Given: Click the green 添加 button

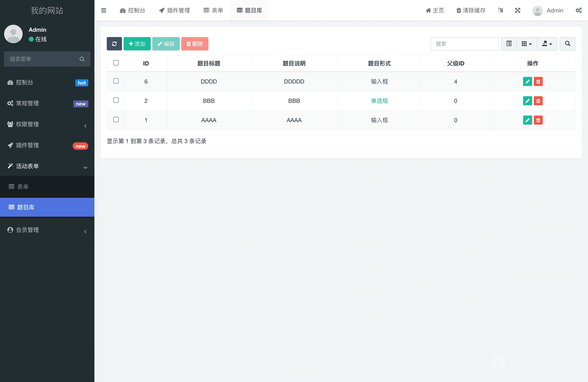Looking at the screenshot, I should [137, 44].
